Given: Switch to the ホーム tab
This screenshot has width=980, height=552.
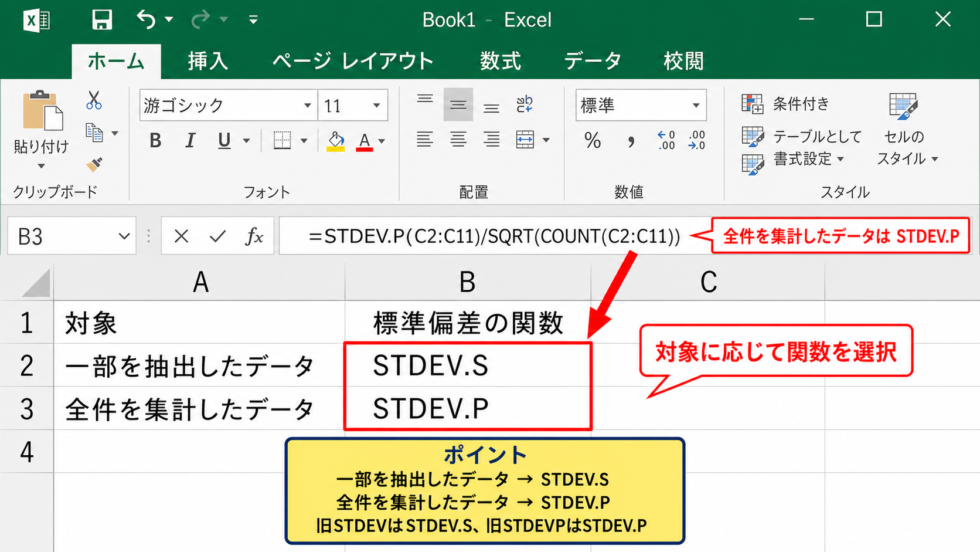Looking at the screenshot, I should [116, 61].
